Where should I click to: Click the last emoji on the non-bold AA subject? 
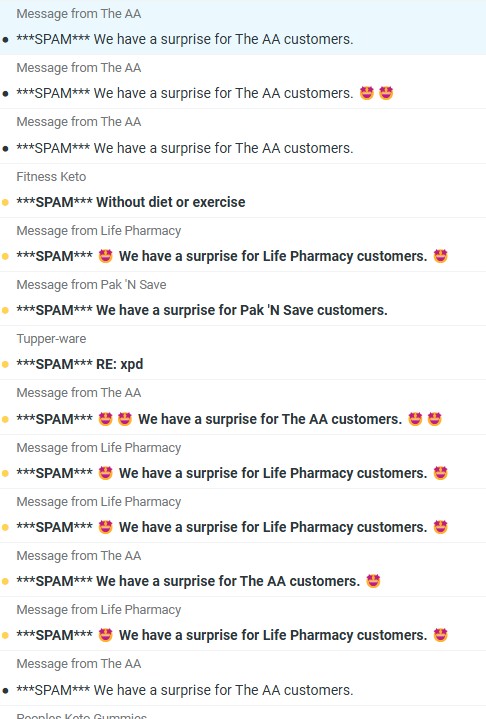(x=386, y=93)
